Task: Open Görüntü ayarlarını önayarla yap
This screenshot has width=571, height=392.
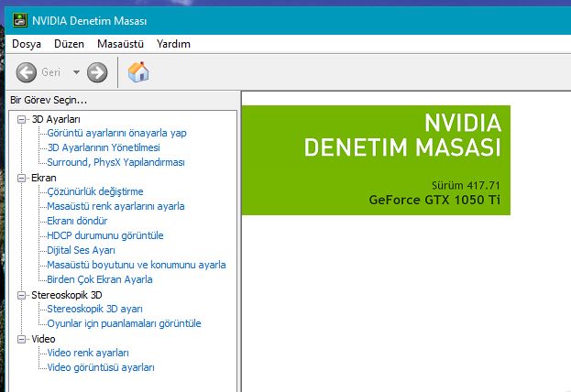Action: pyautogui.click(x=116, y=133)
